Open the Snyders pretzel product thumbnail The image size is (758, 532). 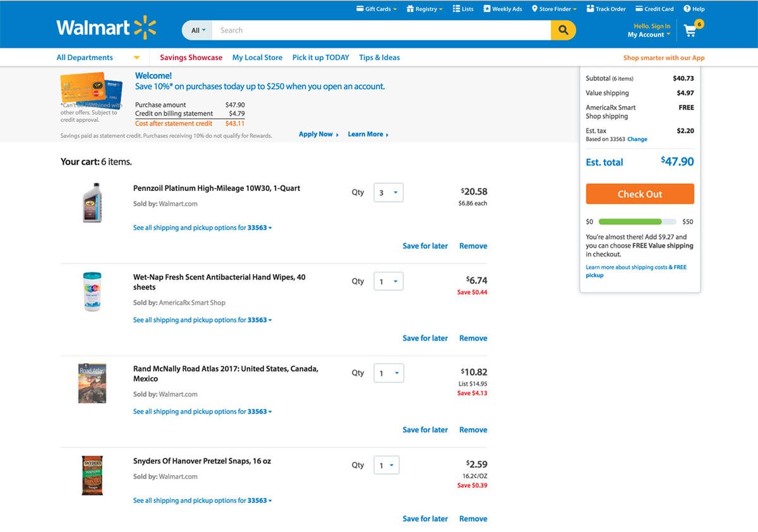pyautogui.click(x=92, y=475)
